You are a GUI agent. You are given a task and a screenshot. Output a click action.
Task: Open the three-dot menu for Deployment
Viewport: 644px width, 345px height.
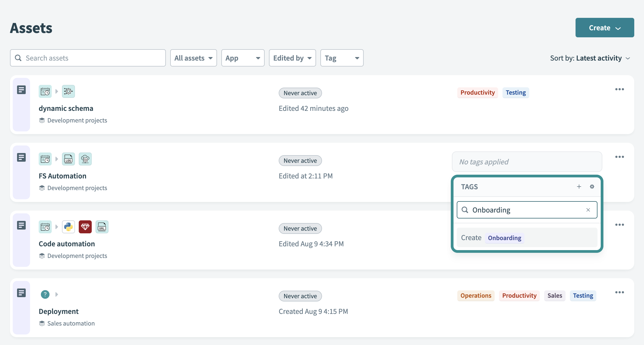coord(619,292)
